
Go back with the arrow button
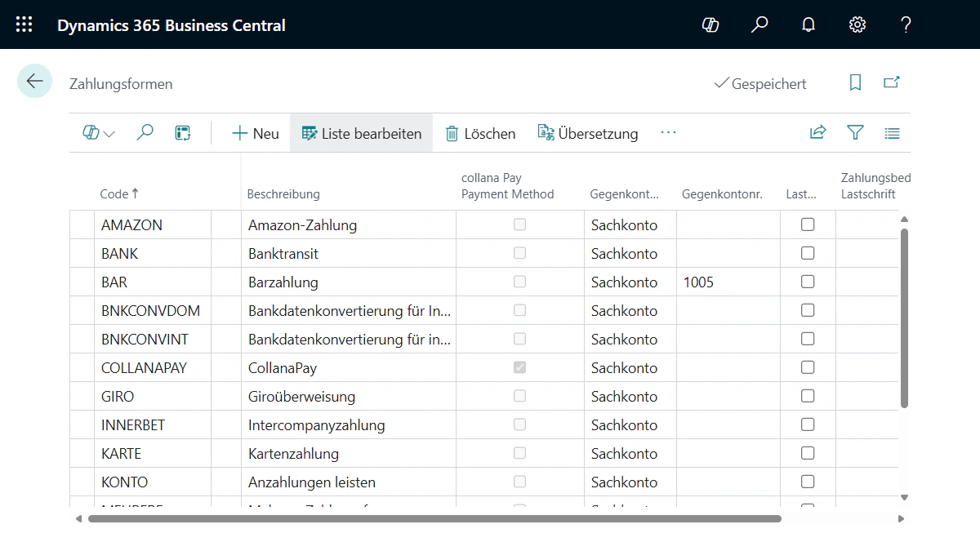click(35, 81)
